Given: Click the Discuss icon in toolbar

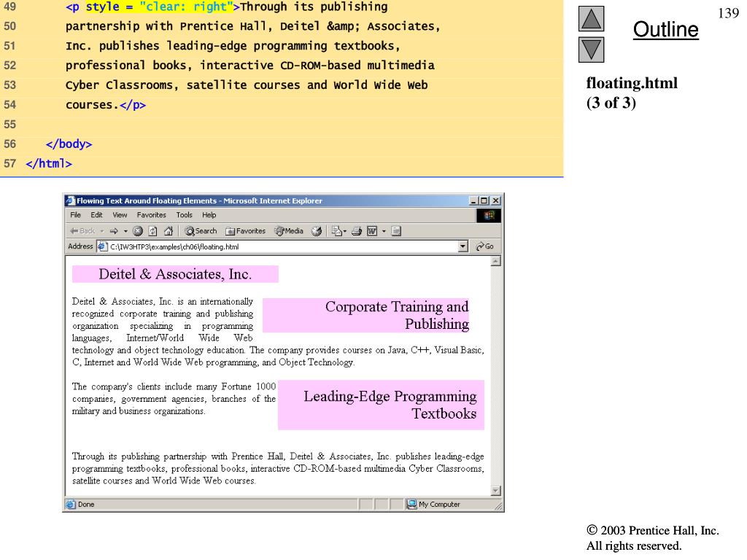Looking at the screenshot, I should [x=396, y=231].
